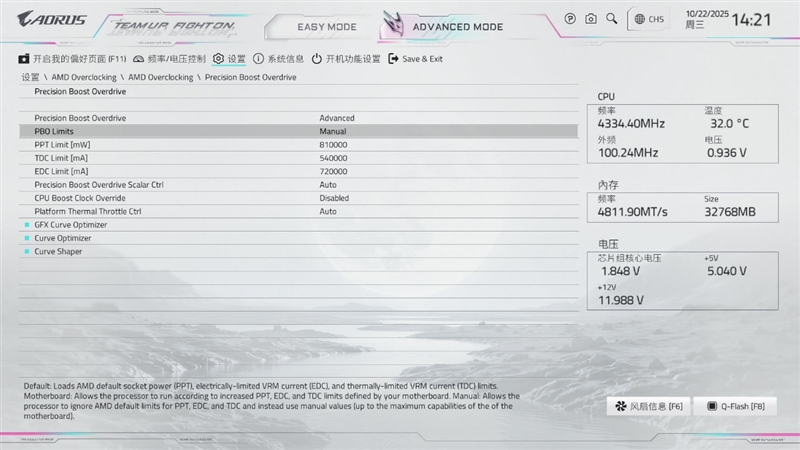Click the GFX Curve Optimizer bullet marker
This screenshot has width=800, height=450.
click(x=27, y=224)
